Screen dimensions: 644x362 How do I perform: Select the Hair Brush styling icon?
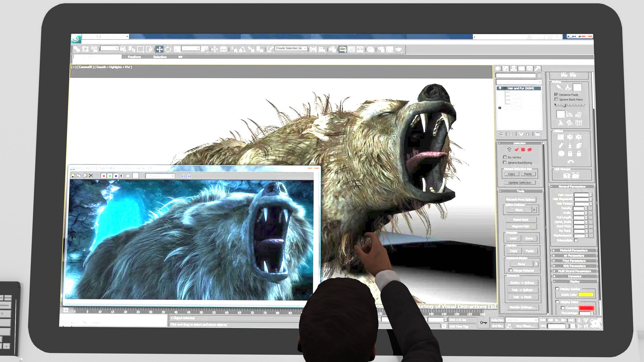point(559,87)
